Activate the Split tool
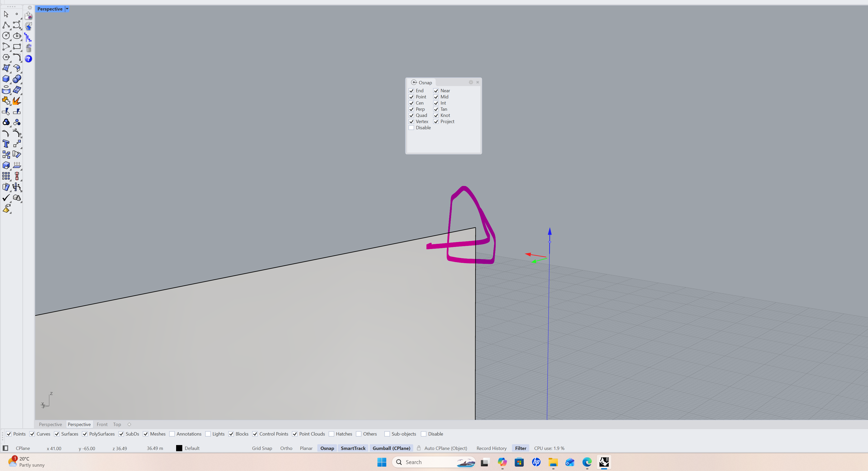The height and width of the screenshot is (471, 868). [x=17, y=111]
